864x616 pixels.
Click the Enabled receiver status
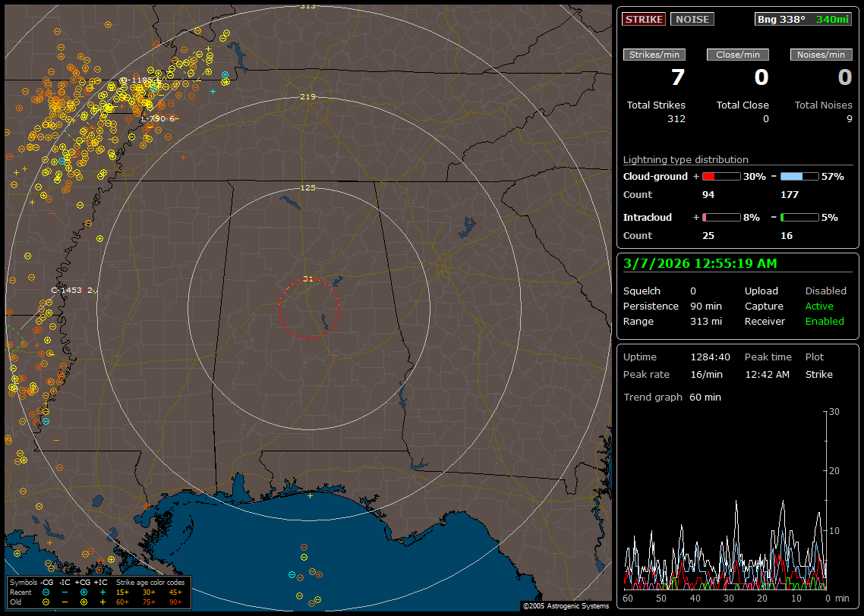[x=825, y=322]
